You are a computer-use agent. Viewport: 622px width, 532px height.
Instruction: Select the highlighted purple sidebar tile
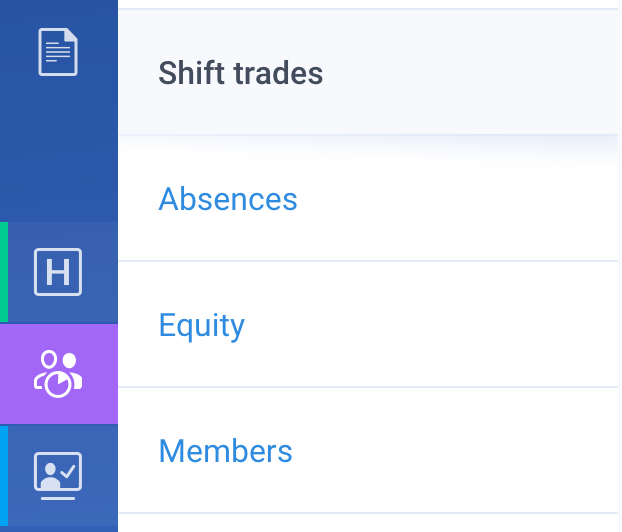(59, 374)
